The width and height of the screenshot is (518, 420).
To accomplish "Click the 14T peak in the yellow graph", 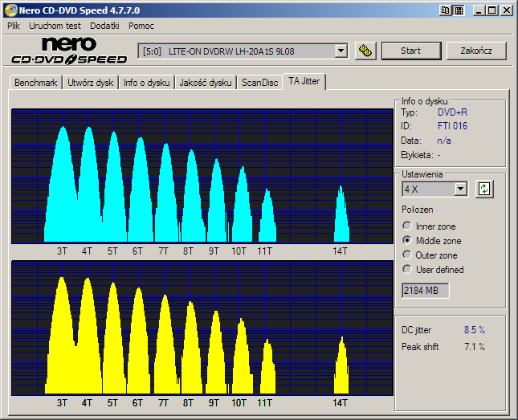I will pyautogui.click(x=341, y=365).
